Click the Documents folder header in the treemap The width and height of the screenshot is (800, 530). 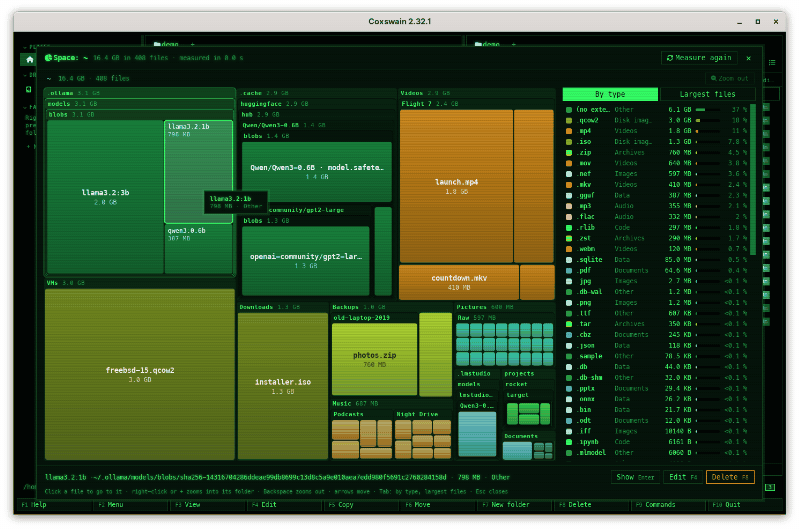click(528, 436)
